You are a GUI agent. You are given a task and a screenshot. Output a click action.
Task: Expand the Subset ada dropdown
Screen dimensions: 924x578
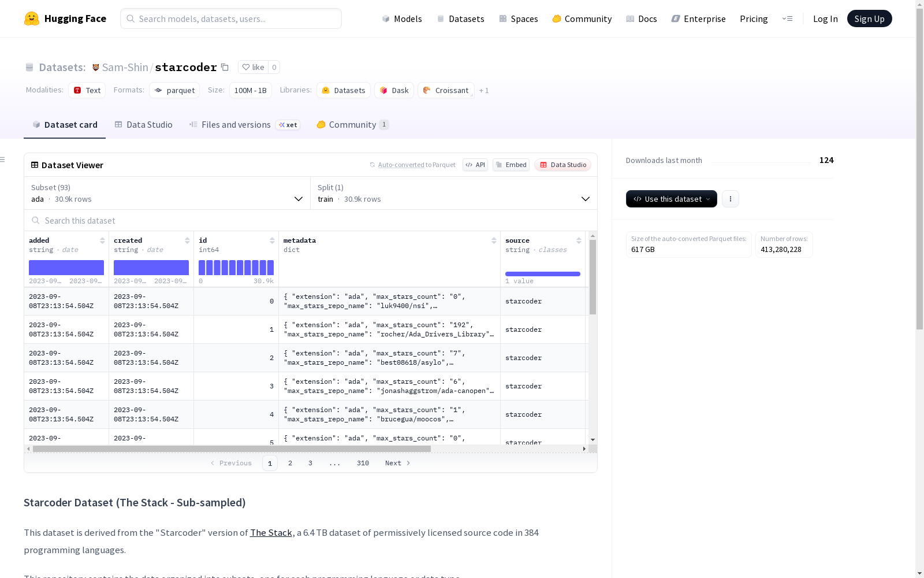[x=167, y=193]
